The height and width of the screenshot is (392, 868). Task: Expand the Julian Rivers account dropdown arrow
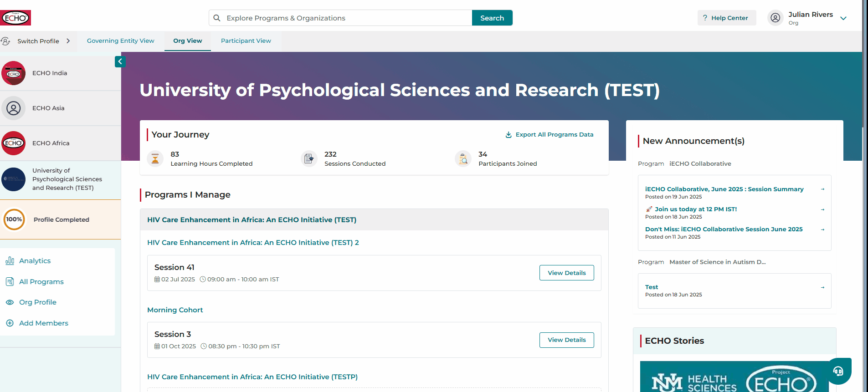coord(843,18)
